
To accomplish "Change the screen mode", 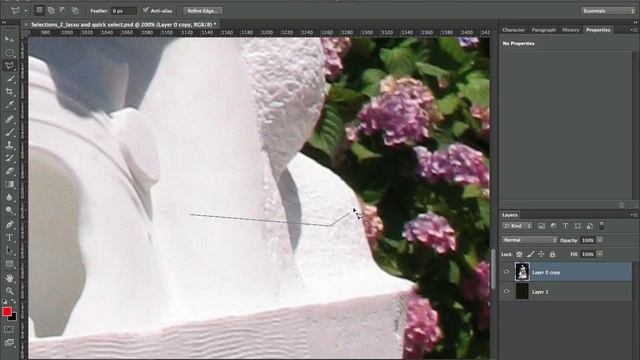I will pyautogui.click(x=9, y=342).
